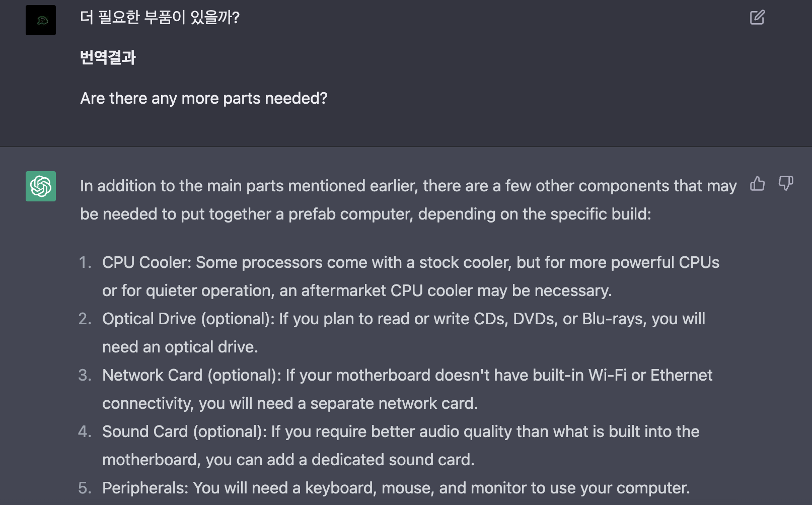
Task: Click the thumbs down icon on the response
Action: tap(786, 184)
